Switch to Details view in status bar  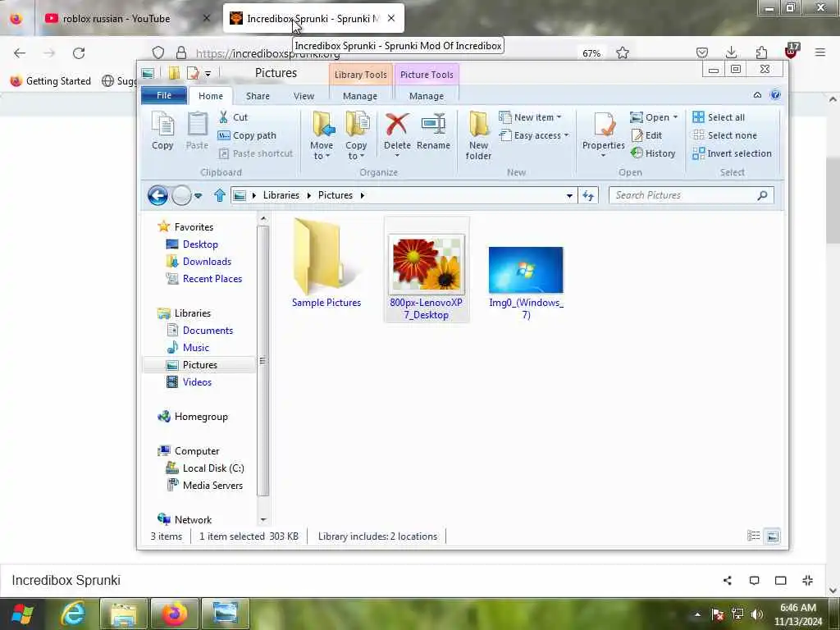point(754,536)
